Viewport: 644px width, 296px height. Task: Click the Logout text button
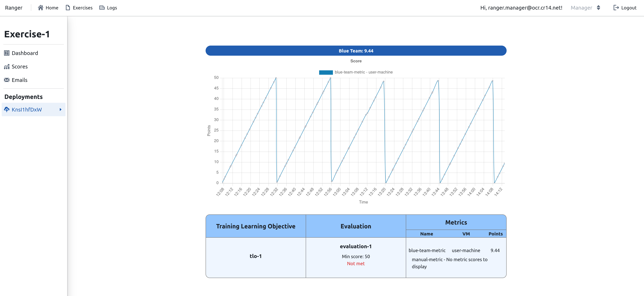[629, 8]
